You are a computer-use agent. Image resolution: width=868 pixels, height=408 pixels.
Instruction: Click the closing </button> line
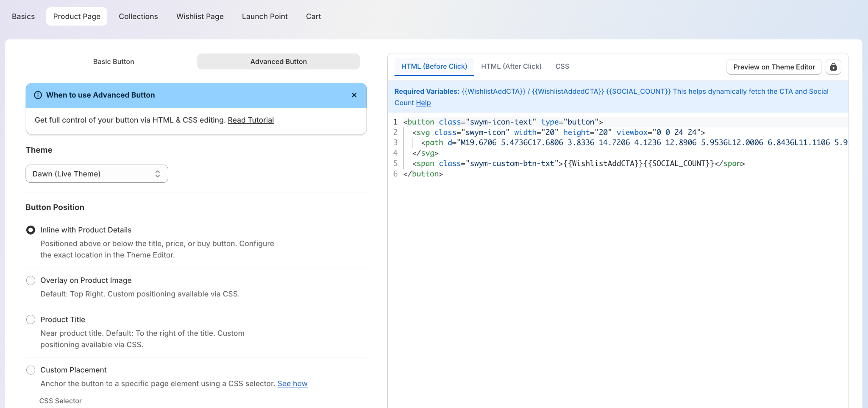423,174
